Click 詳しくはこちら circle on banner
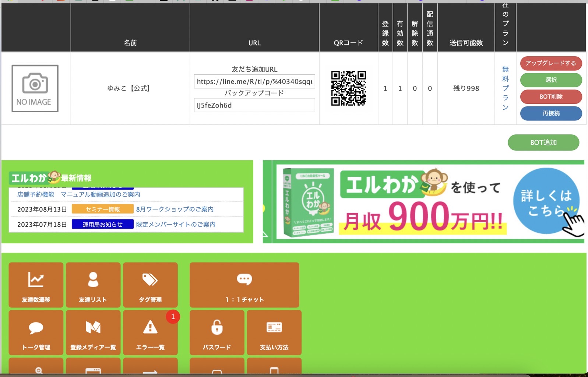The height and width of the screenshot is (377, 588). [x=546, y=201]
